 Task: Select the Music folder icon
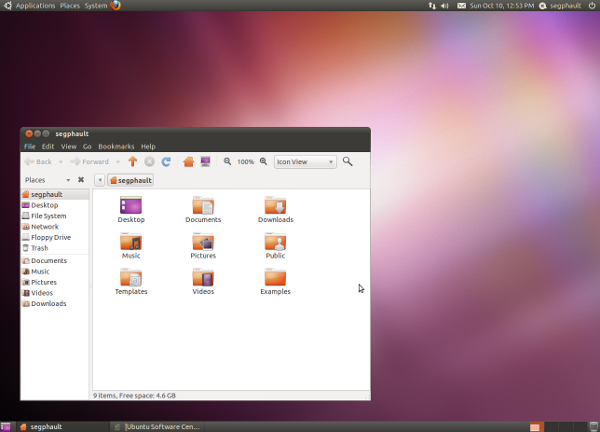pyautogui.click(x=131, y=241)
